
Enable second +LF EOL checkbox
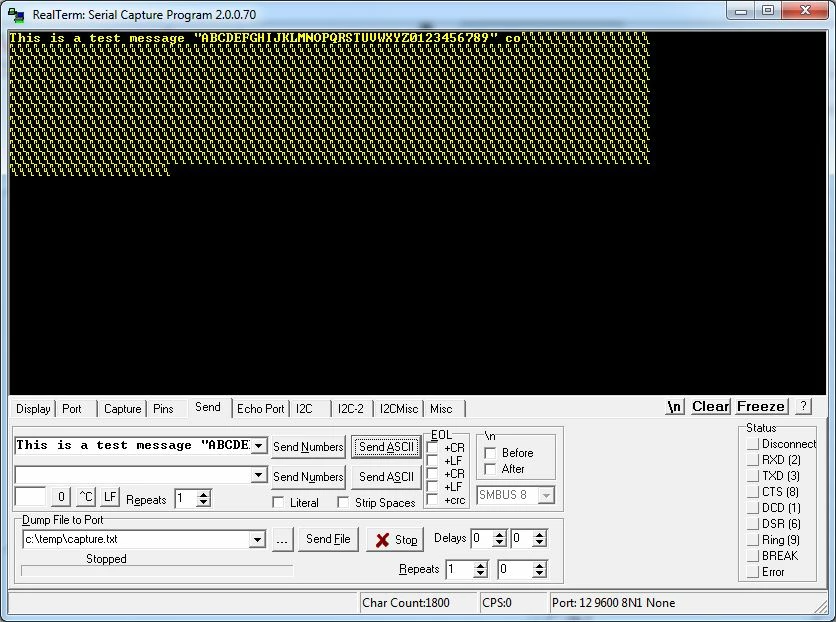click(x=432, y=487)
